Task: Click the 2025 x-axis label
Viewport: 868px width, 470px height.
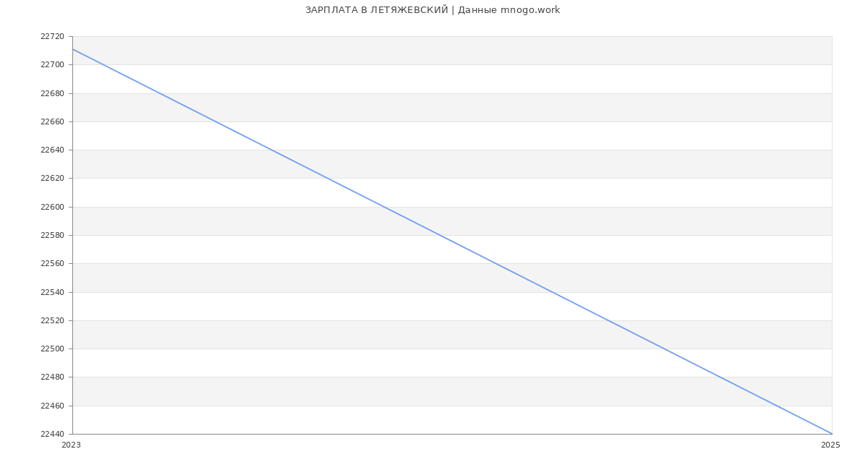Action: tap(830, 445)
